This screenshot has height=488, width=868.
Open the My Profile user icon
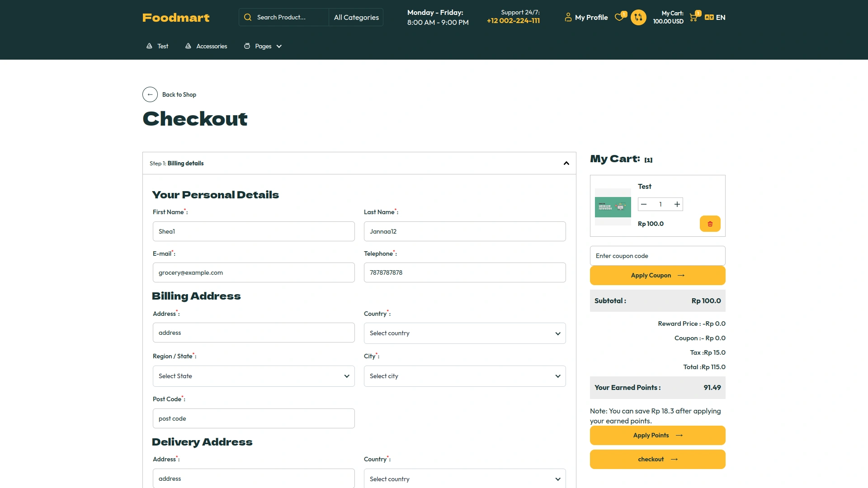(568, 18)
